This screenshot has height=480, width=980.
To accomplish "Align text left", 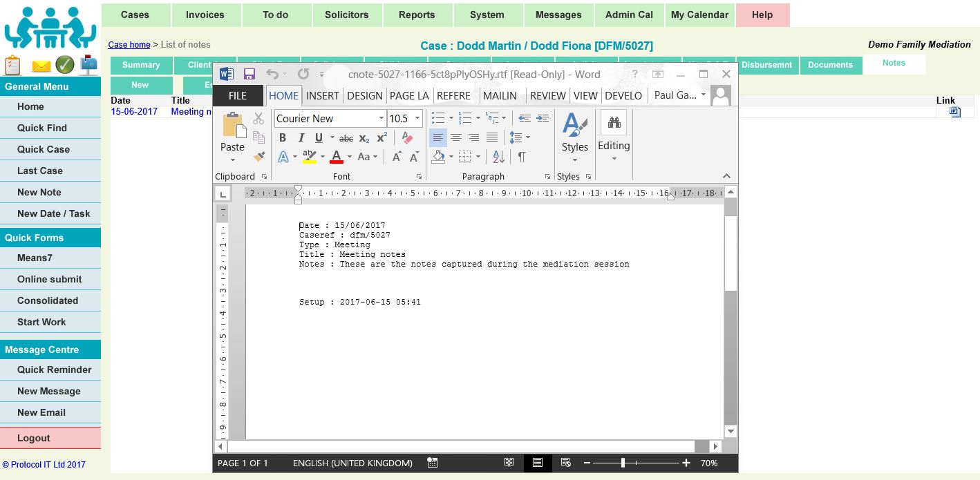I will click(437, 137).
